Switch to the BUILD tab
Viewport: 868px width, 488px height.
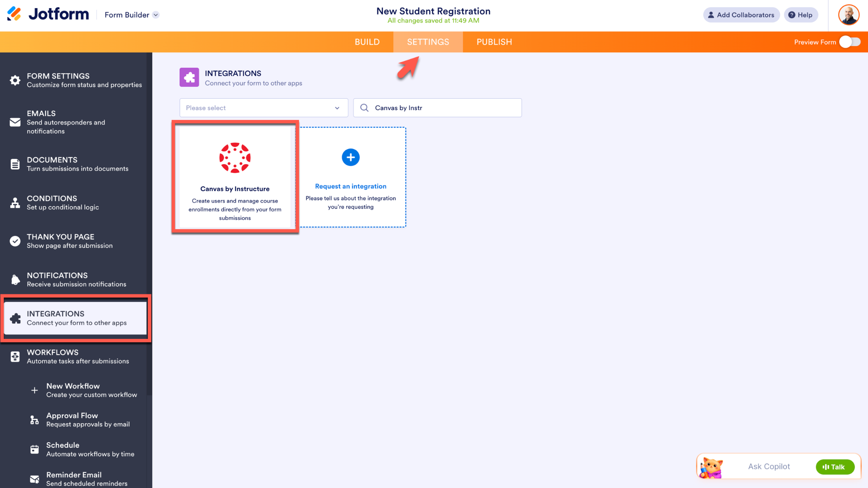(367, 42)
